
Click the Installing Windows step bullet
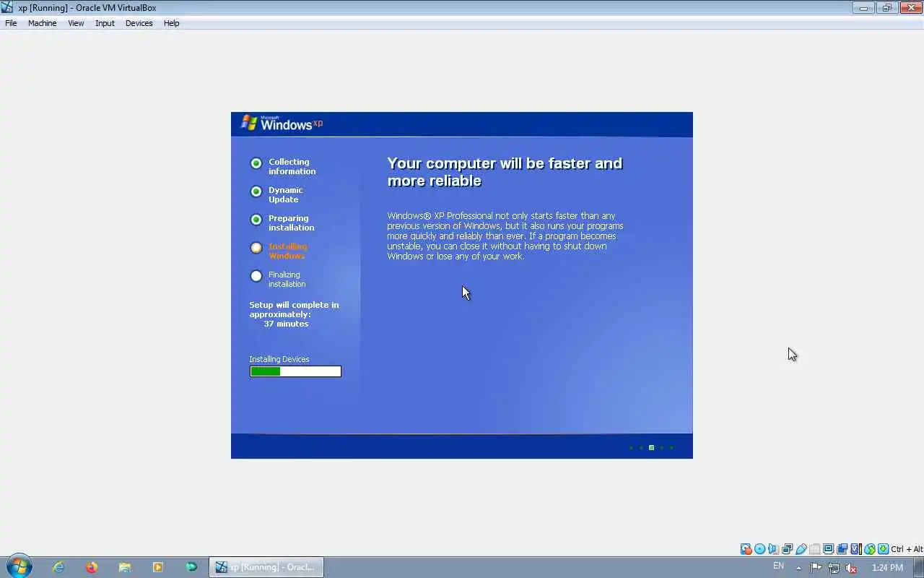click(256, 248)
